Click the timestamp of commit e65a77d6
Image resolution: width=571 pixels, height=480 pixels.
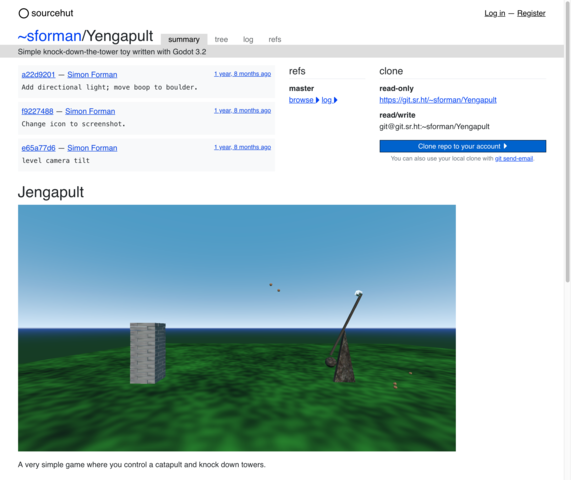pyautogui.click(x=242, y=147)
